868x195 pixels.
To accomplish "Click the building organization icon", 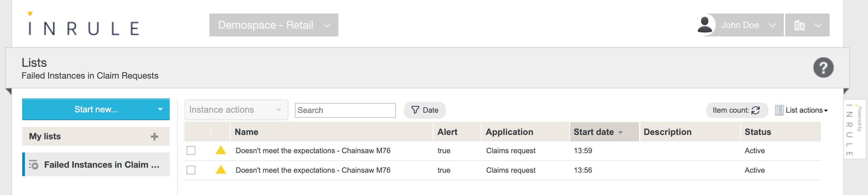I will (x=799, y=25).
